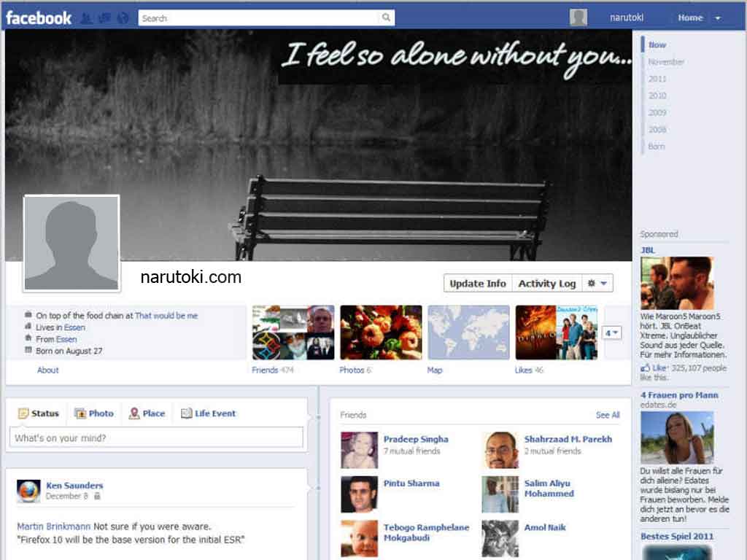Click the profile picture placeholder

click(x=71, y=244)
